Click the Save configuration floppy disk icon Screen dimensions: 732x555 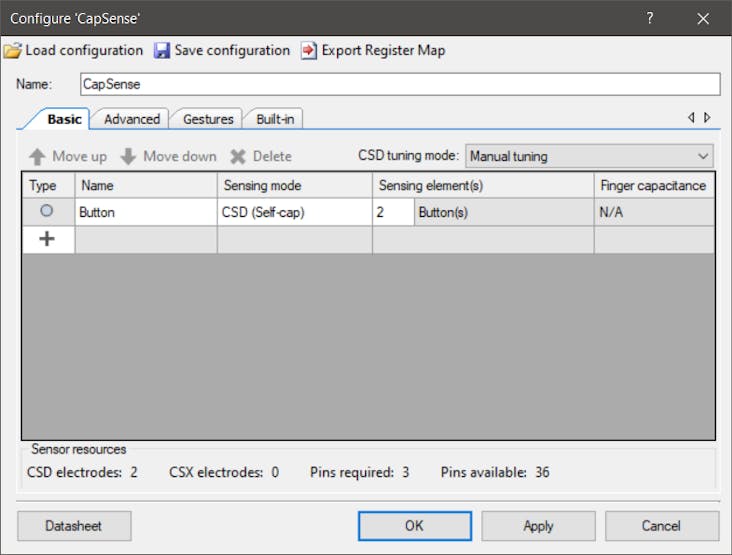coord(162,50)
